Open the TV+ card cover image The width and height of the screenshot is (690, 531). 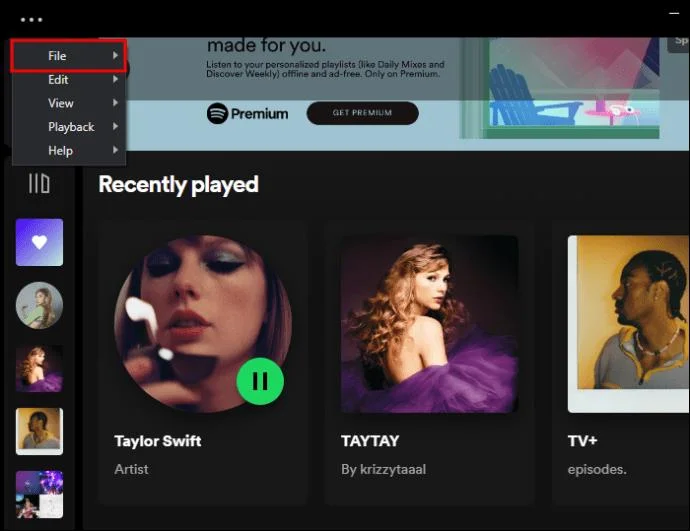pyautogui.click(x=629, y=324)
